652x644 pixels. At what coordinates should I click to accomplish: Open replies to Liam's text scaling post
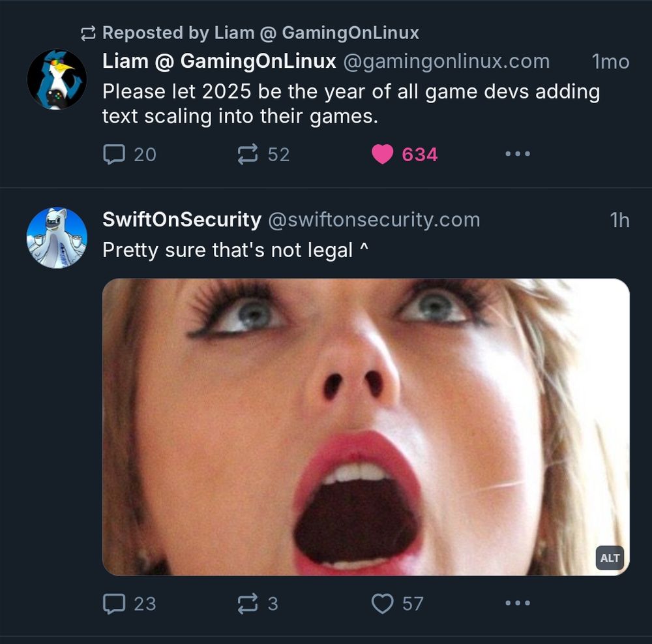(x=115, y=155)
